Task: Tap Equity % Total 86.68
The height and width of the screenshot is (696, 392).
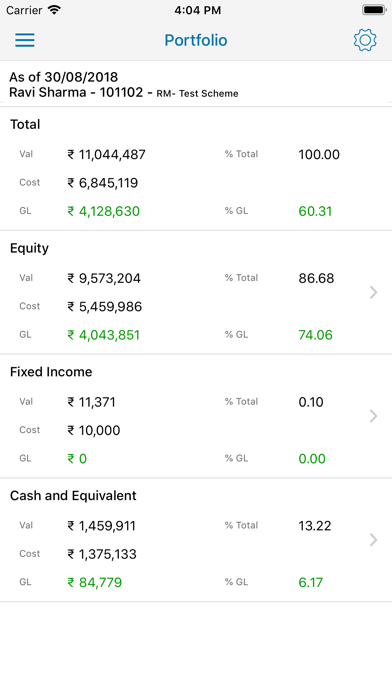Action: [316, 278]
